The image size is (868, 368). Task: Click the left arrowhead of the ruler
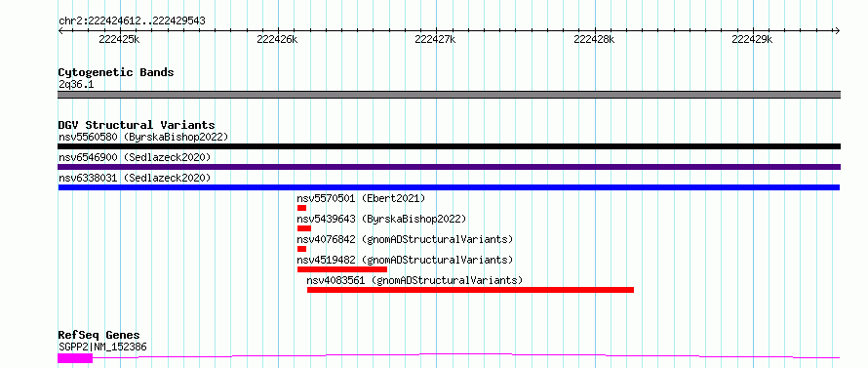60,31
